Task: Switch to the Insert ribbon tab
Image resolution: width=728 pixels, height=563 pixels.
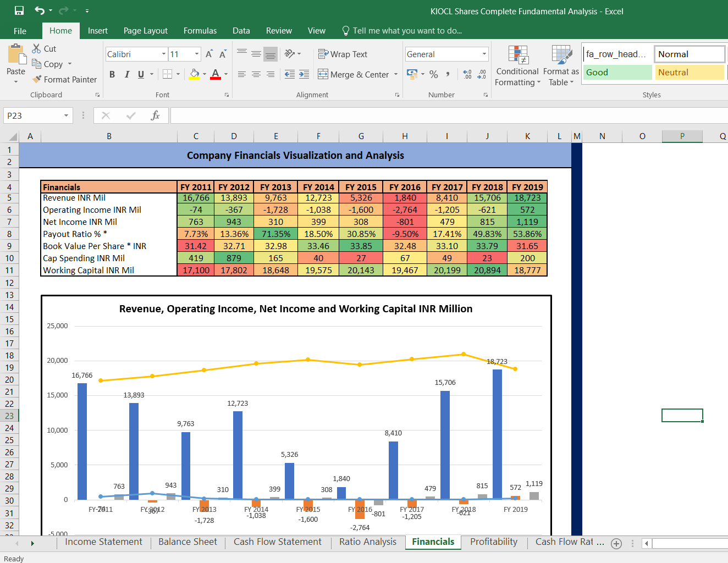Action: point(98,31)
